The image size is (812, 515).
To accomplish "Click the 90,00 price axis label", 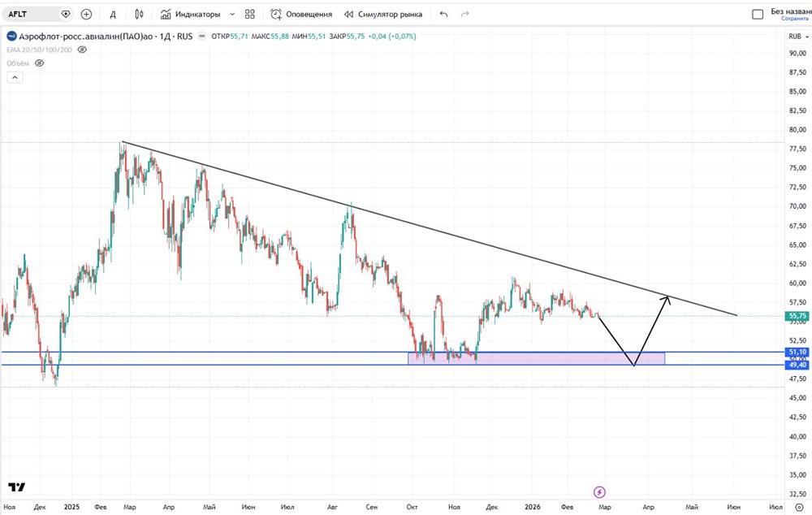I will pos(797,53).
